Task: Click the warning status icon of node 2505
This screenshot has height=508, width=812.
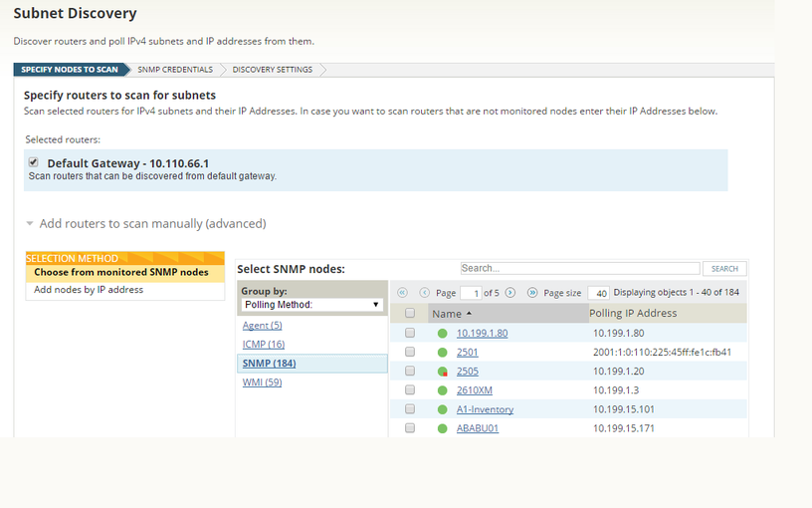Action: coord(442,372)
